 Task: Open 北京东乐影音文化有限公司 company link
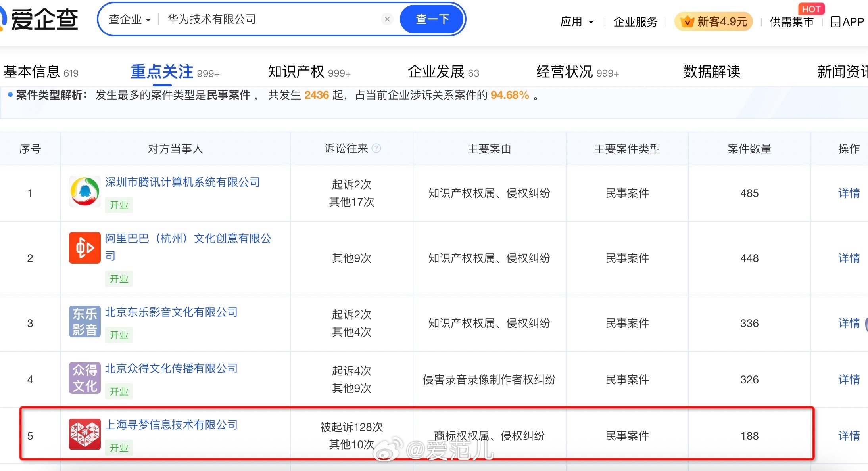tap(171, 312)
